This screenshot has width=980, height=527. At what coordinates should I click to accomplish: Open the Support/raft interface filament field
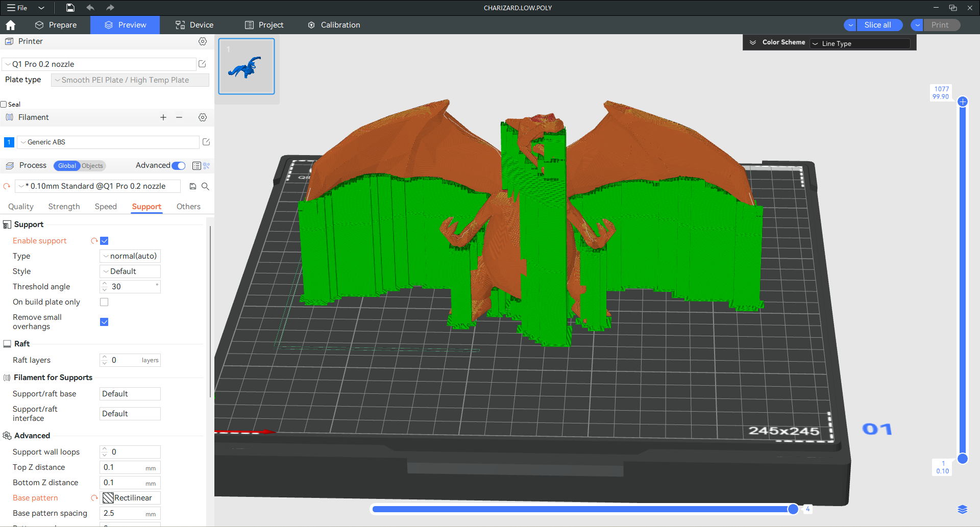[x=130, y=414]
